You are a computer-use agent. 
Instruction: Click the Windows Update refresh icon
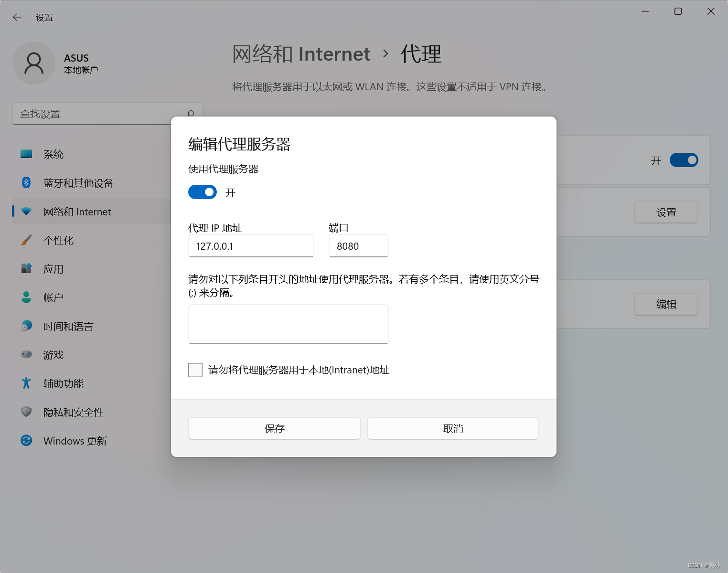(26, 440)
